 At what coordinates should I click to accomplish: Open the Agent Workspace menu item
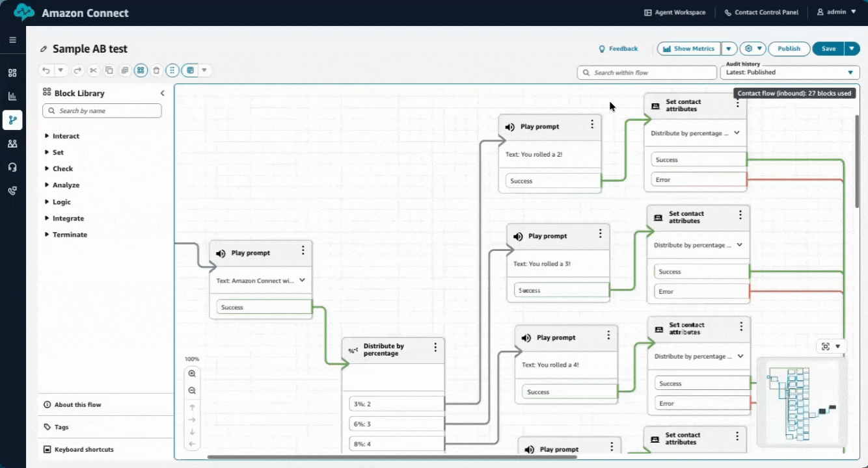coord(675,12)
